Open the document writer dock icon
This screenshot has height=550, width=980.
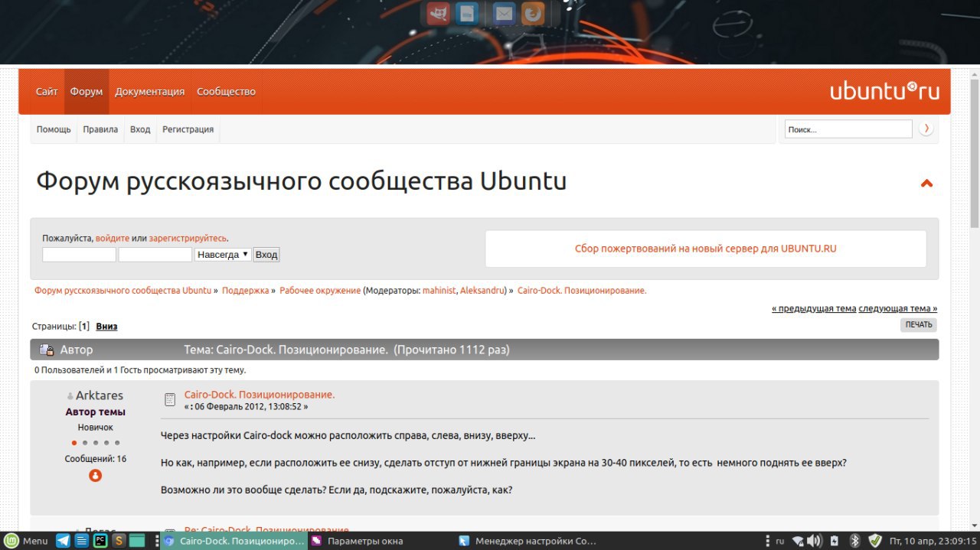coord(465,13)
